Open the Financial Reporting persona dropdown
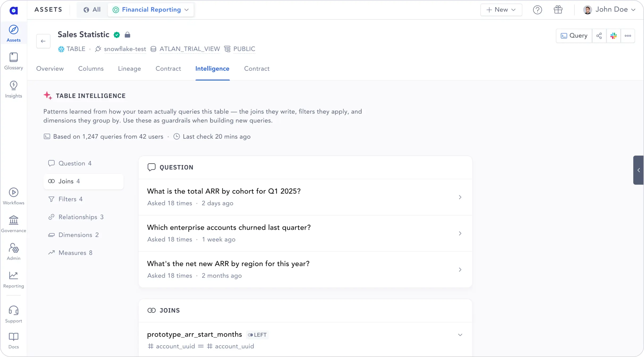 click(150, 9)
